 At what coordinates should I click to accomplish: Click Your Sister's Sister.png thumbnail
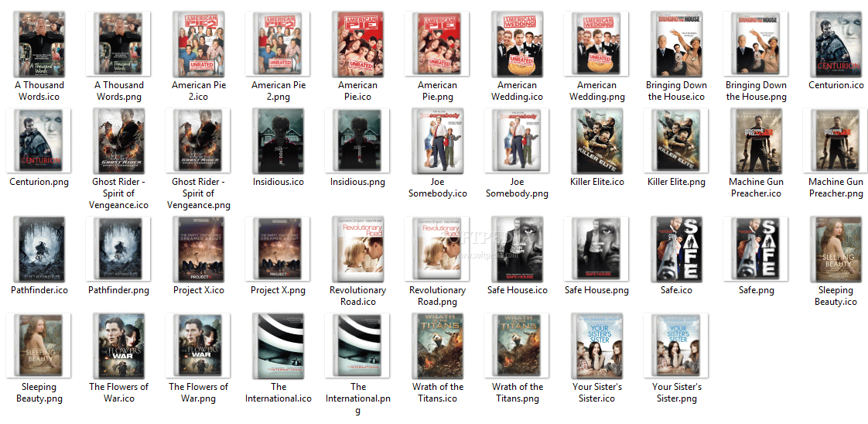click(676, 345)
